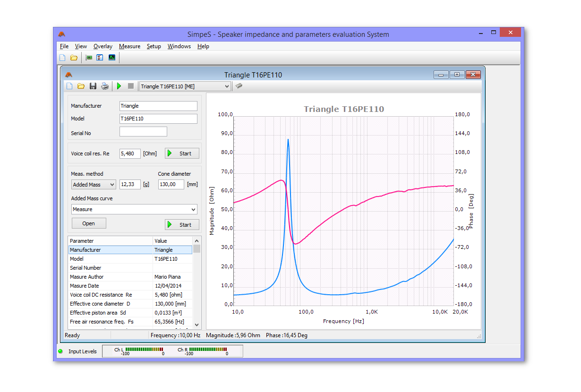Select Model row in parameter table
This screenshot has height=392, width=581.
pyautogui.click(x=130, y=259)
